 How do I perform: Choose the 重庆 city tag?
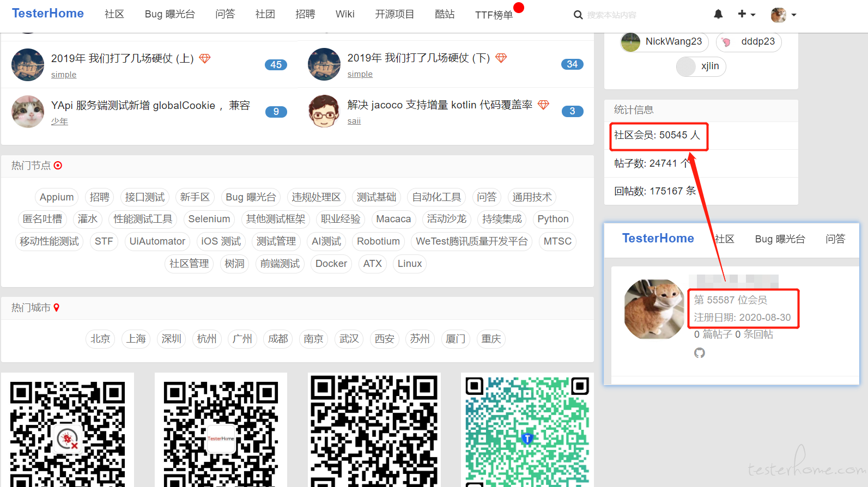[x=491, y=339]
